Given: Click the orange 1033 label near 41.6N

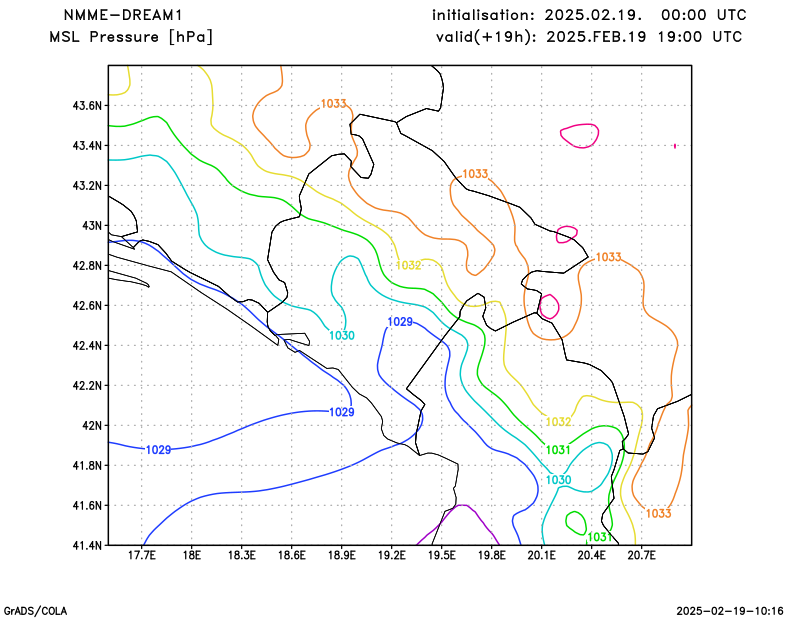Looking at the screenshot, I should pyautogui.click(x=659, y=513).
